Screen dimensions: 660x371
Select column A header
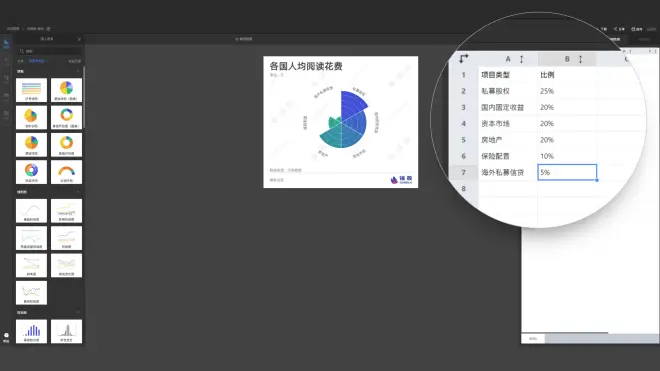[x=508, y=59]
